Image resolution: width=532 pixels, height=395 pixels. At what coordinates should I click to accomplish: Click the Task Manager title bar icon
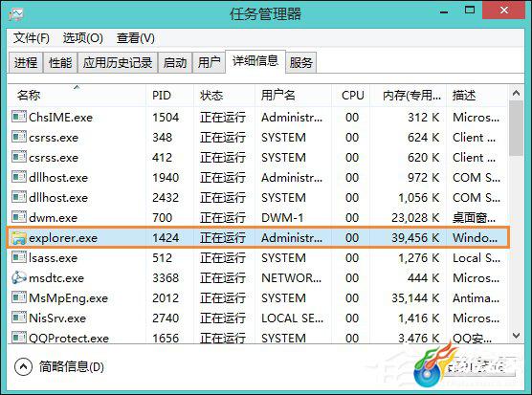coord(16,14)
